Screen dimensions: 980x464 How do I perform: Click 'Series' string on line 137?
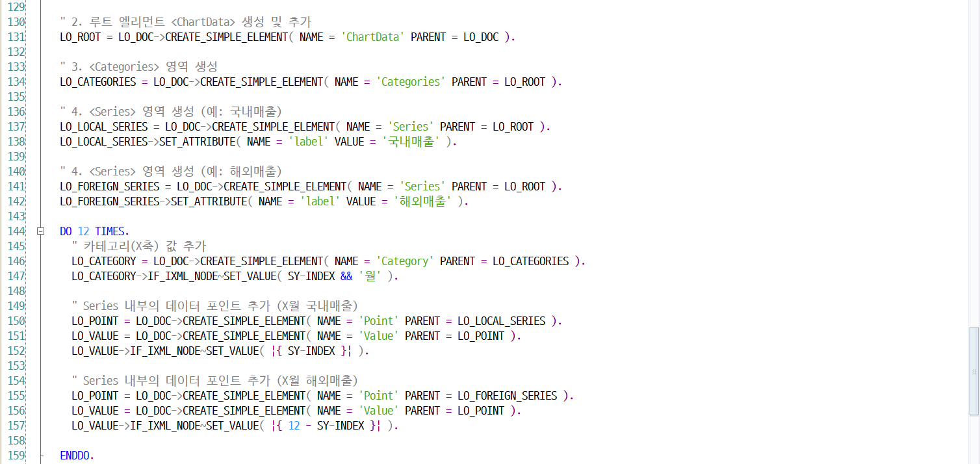click(411, 127)
